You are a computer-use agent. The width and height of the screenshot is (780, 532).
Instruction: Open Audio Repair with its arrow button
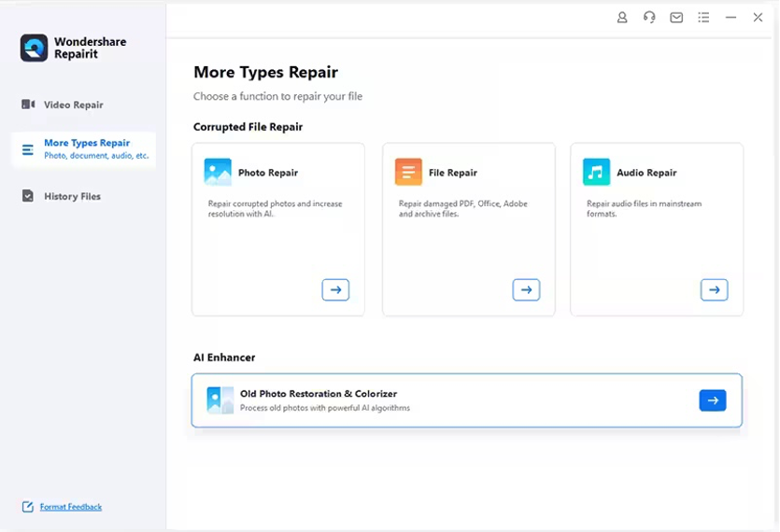click(x=715, y=290)
